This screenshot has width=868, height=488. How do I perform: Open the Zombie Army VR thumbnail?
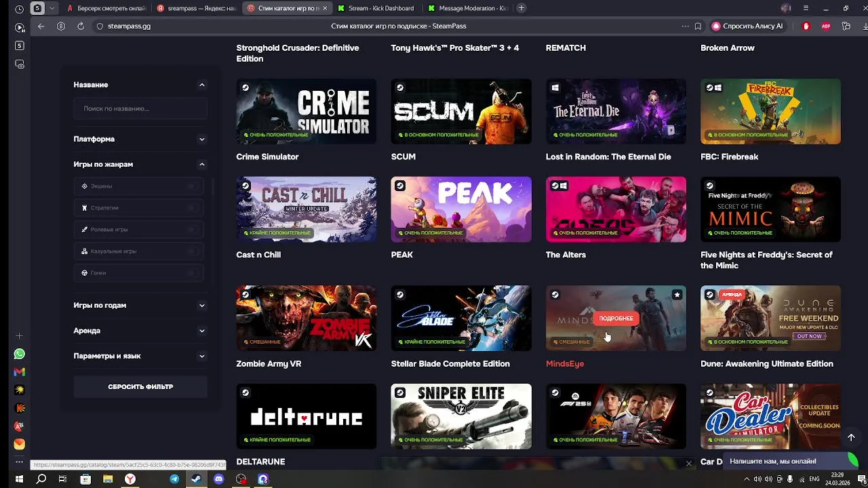307,318
